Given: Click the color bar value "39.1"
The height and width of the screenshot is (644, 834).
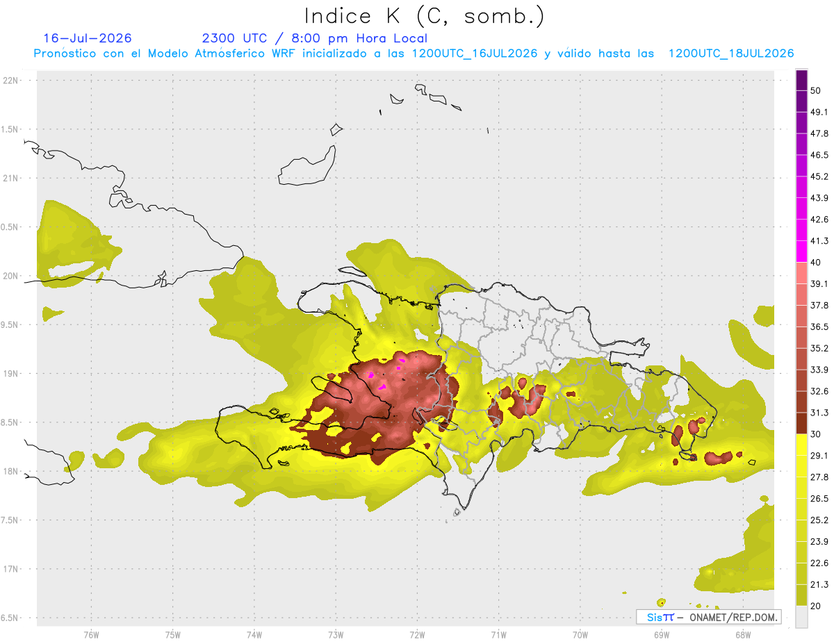Looking at the screenshot, I should tap(819, 284).
